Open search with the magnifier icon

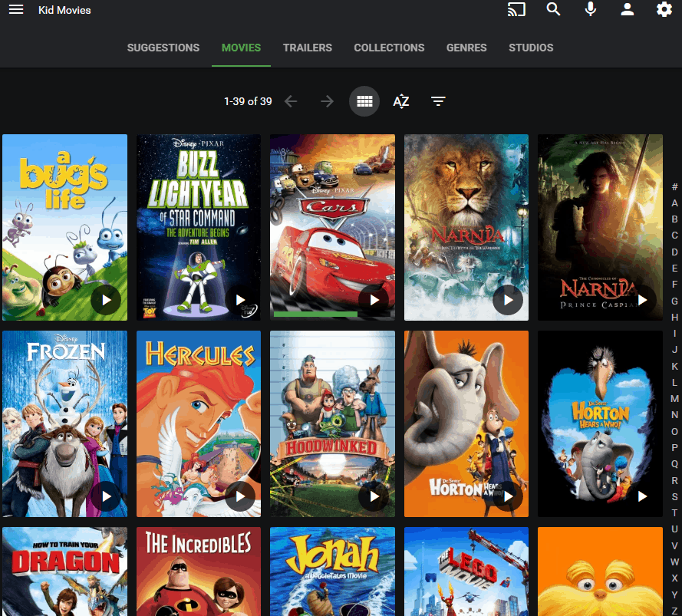pos(553,9)
